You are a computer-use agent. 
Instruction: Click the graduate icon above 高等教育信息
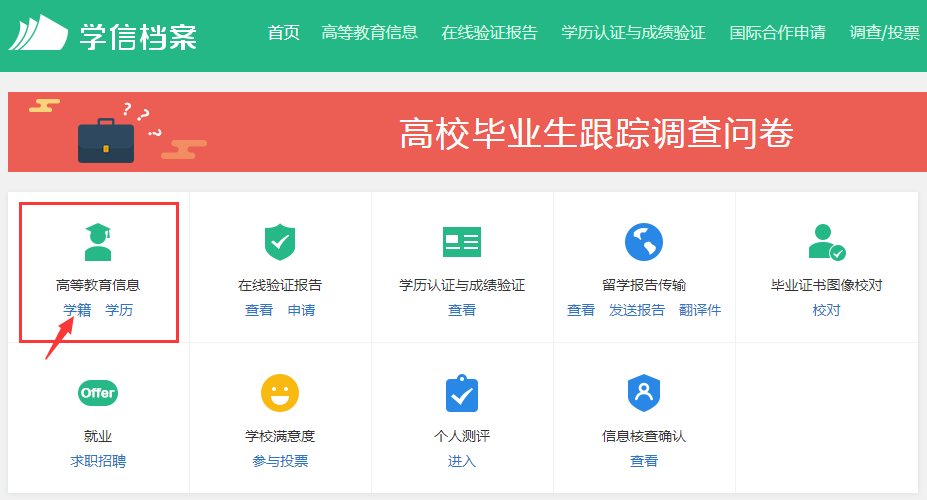pyautogui.click(x=98, y=242)
